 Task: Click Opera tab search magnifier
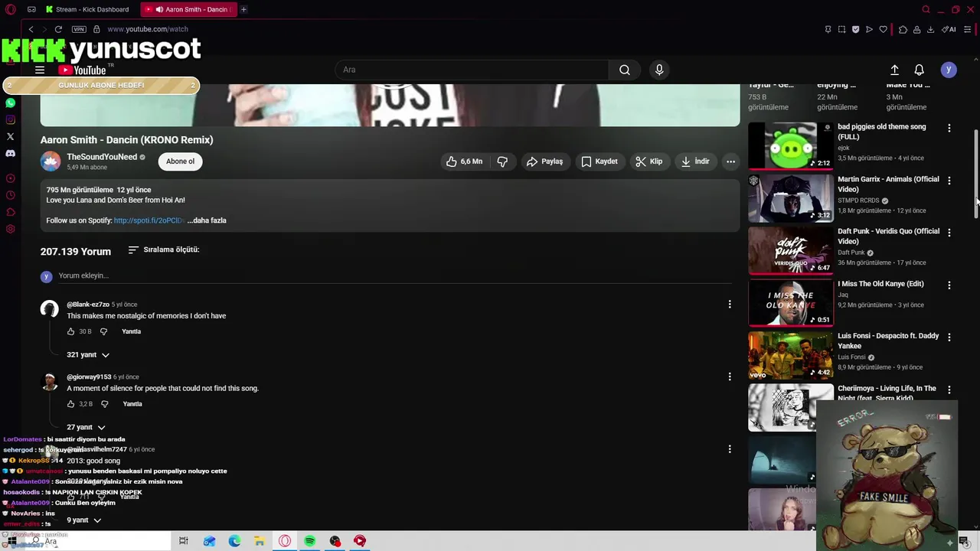tap(926, 9)
